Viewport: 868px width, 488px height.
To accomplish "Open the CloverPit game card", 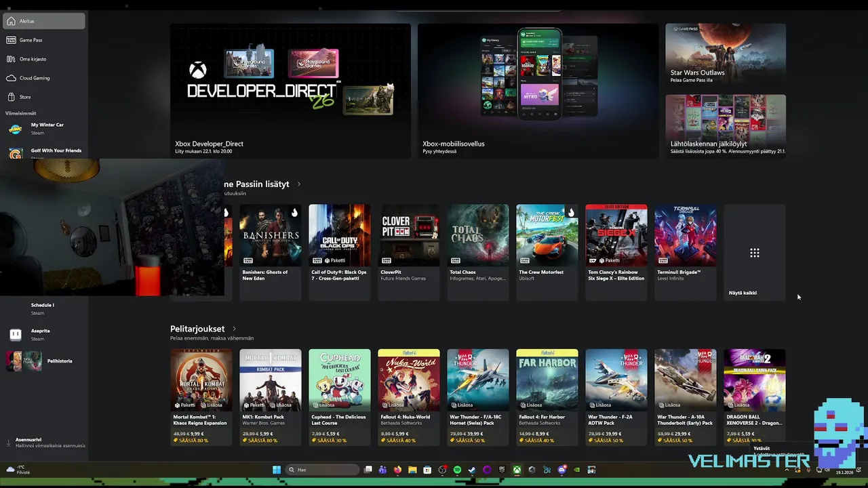I will coord(408,252).
